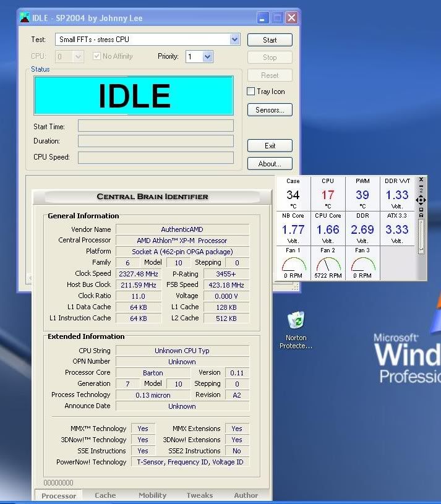Toggle the No Affinity checkbox
Screen dimensions: 441x504
click(96, 56)
